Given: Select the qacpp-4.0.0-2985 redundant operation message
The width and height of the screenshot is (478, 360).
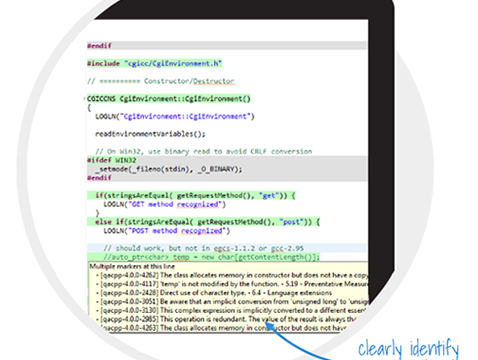Looking at the screenshot, I should coord(227,319).
